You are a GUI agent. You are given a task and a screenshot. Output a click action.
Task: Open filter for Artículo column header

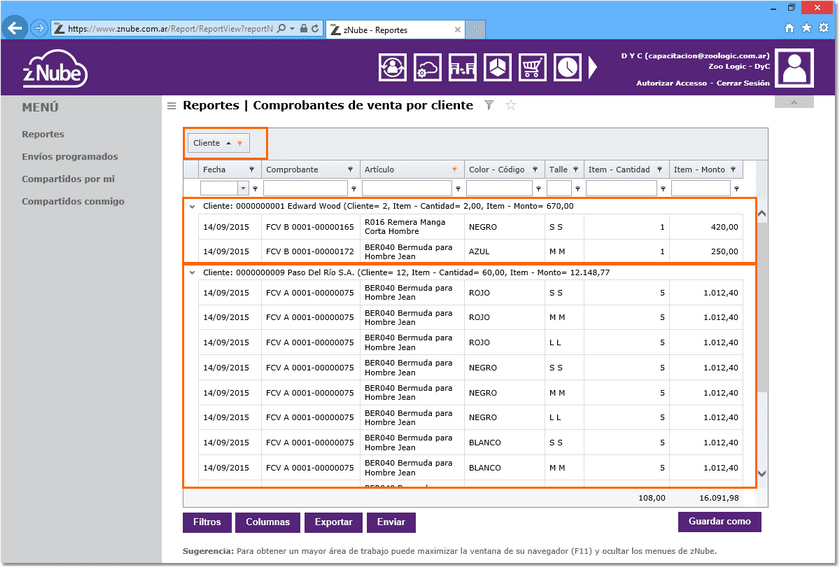point(454,169)
